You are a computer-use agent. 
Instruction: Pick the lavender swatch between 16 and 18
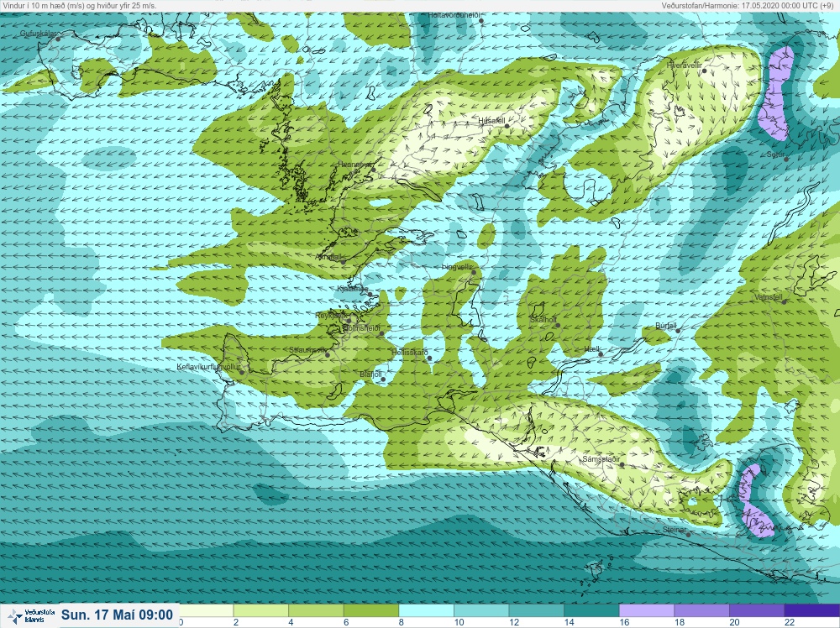pos(647,611)
